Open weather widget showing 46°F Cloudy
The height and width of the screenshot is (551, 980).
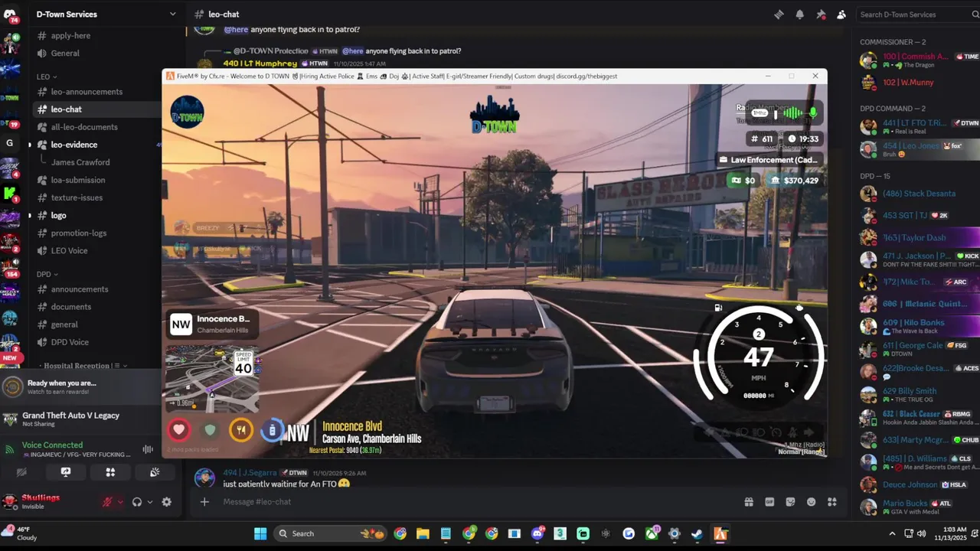[x=20, y=533]
